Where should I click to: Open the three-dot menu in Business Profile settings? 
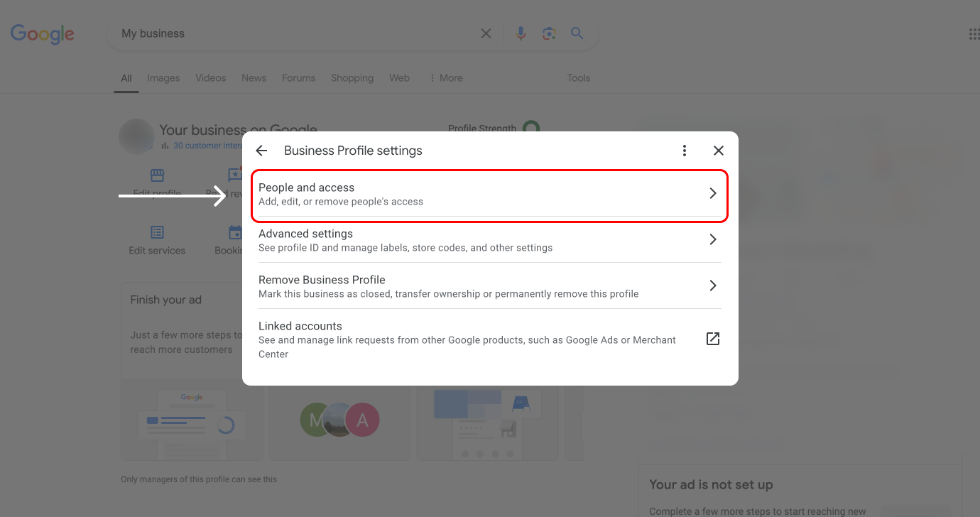tap(685, 151)
